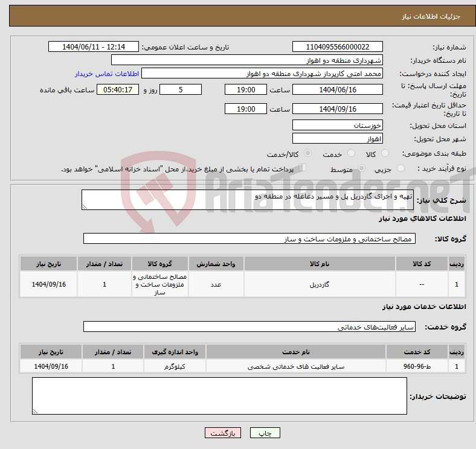476x449 pixels.
Task: Click the کد کالا column header
Action: point(422,264)
